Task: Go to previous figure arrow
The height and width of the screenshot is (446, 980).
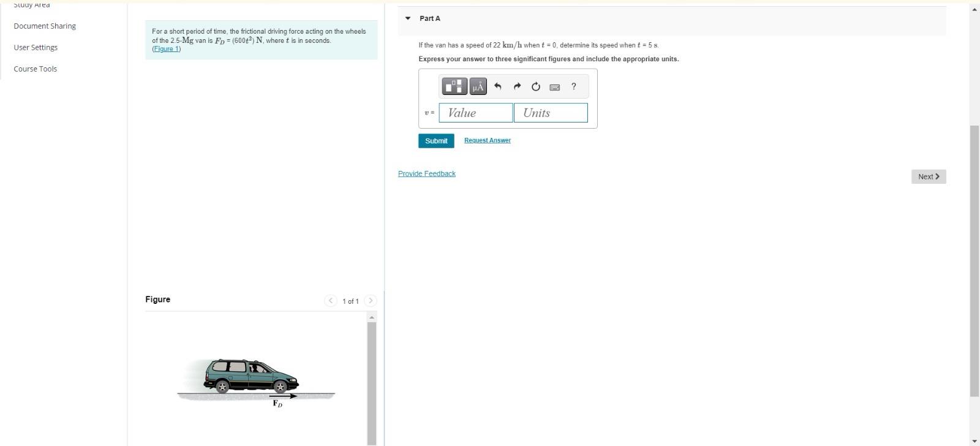Action: (x=331, y=300)
